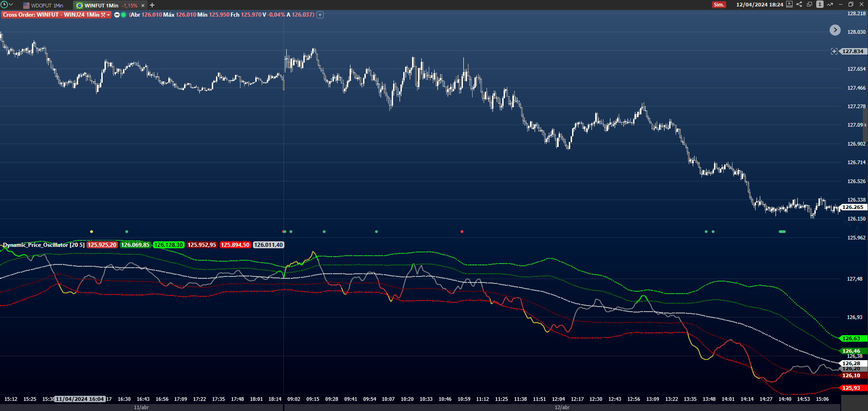Expand the Cross Order WINFUT dropdown
The width and height of the screenshot is (868, 411).
[x=108, y=15]
